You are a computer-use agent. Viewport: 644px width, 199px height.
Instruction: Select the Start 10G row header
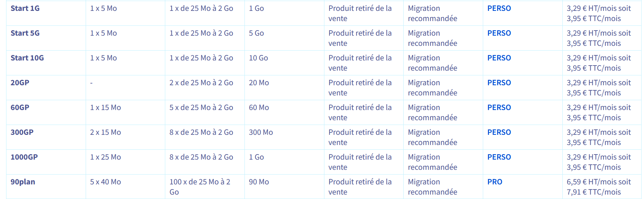tap(27, 58)
